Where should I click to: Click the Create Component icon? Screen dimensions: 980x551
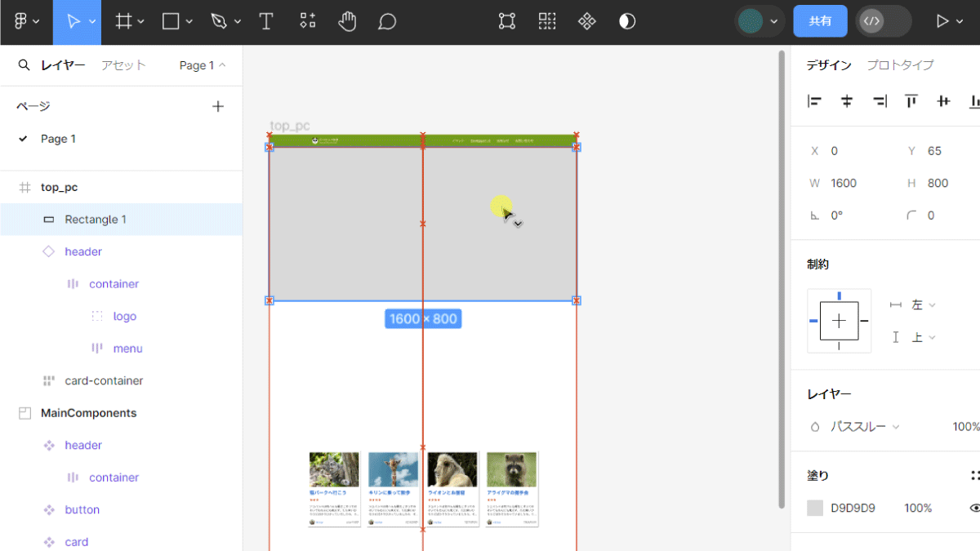click(586, 21)
